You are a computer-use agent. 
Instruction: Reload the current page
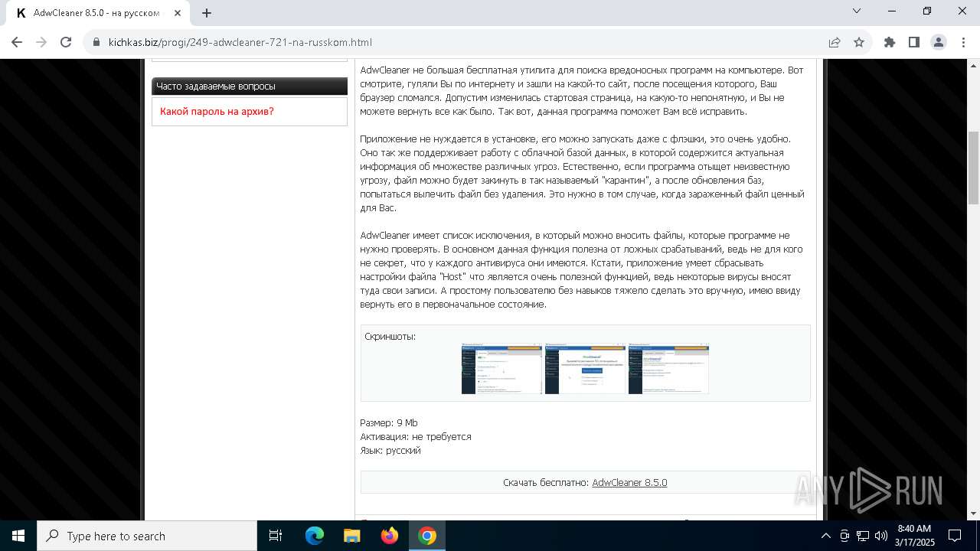click(x=66, y=42)
